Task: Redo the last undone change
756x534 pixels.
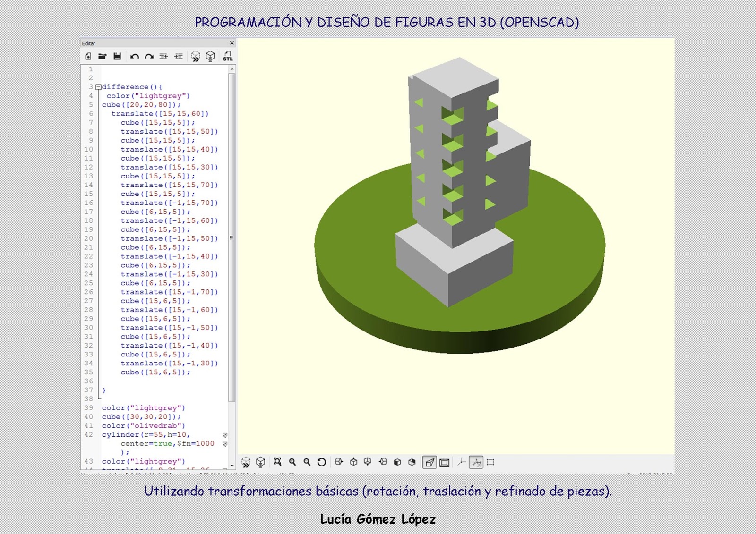Action: 149,56
